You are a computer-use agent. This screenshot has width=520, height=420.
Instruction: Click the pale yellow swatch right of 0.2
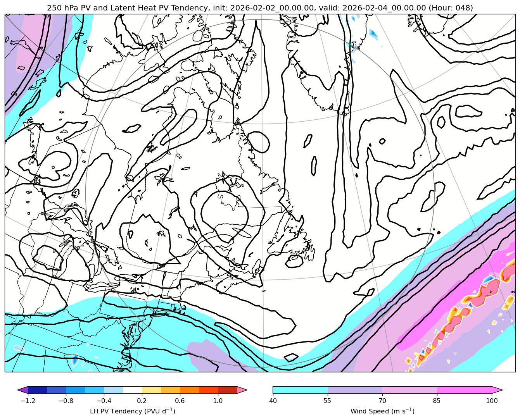(x=151, y=390)
